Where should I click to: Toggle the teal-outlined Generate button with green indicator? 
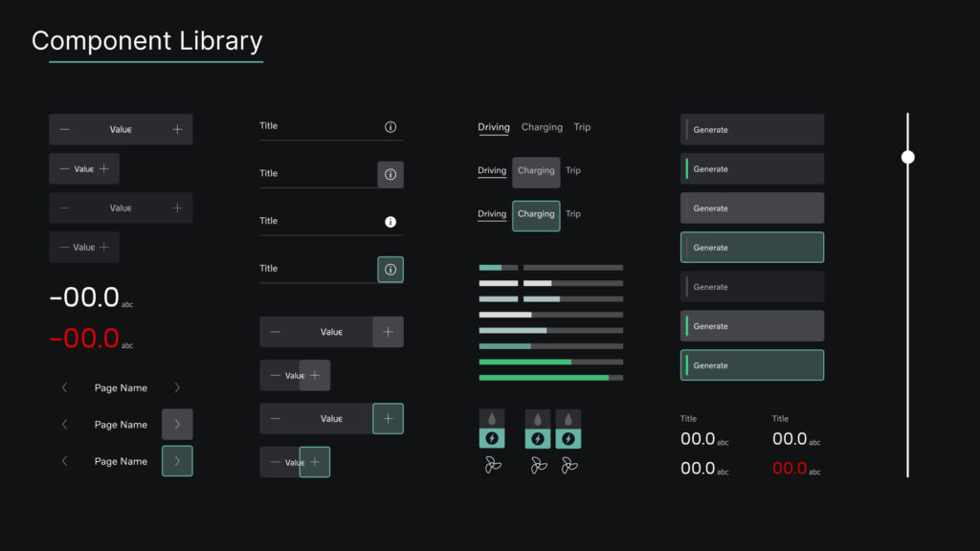752,365
